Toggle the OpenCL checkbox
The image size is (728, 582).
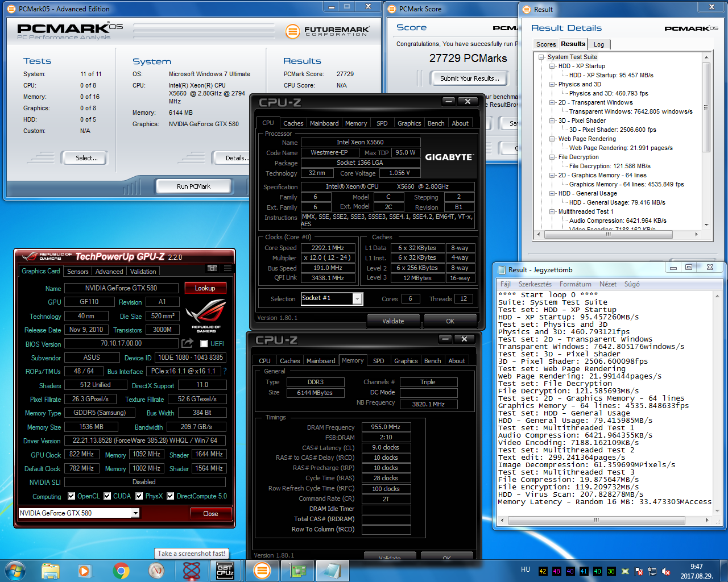71,496
